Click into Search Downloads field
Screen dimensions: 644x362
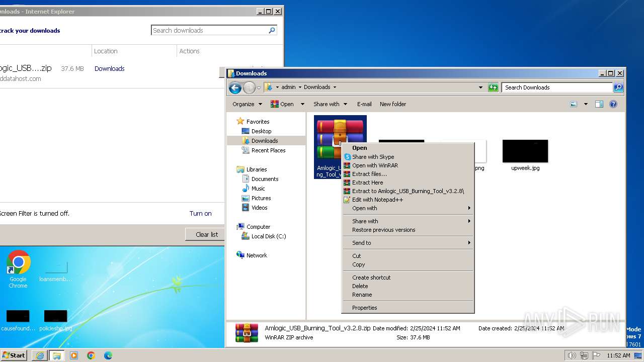pos(557,87)
